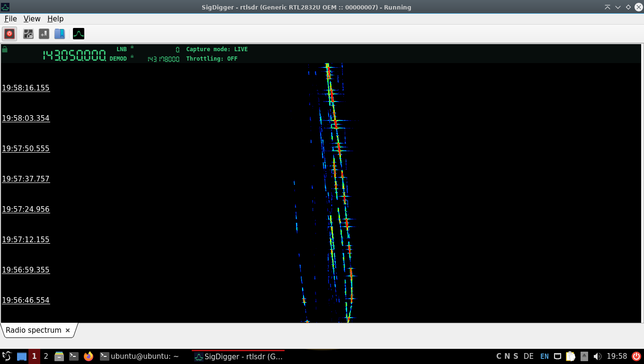Select the EN keyboard layout indicator
The height and width of the screenshot is (364, 644).
pyautogui.click(x=545, y=356)
